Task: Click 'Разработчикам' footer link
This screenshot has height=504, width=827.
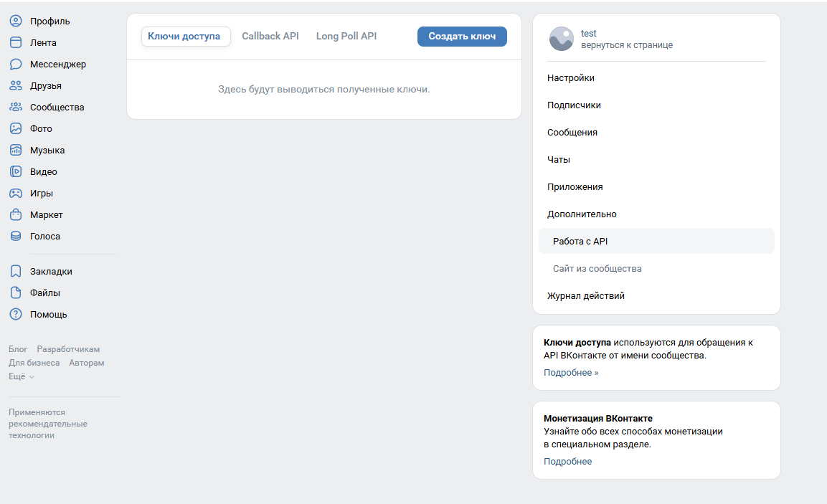Action: click(68, 349)
